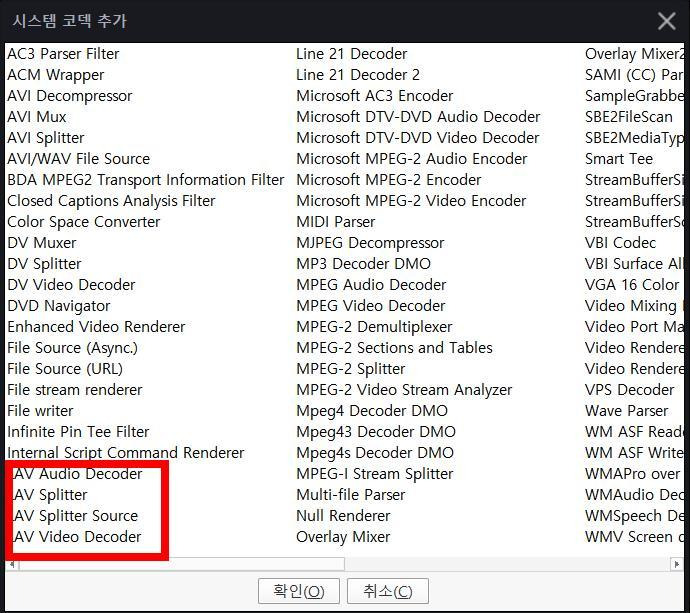
Task: Select Null Renderer
Action: (x=343, y=516)
